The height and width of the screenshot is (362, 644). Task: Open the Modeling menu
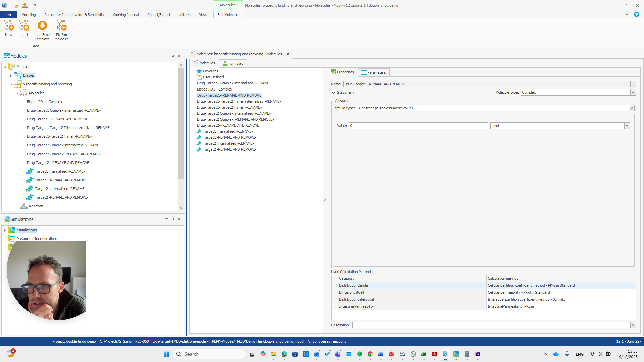(x=29, y=14)
